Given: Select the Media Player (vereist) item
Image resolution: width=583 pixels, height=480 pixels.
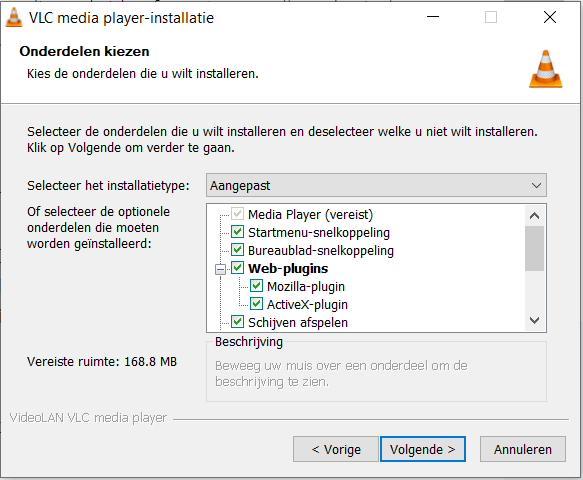Looking at the screenshot, I should coord(310,215).
